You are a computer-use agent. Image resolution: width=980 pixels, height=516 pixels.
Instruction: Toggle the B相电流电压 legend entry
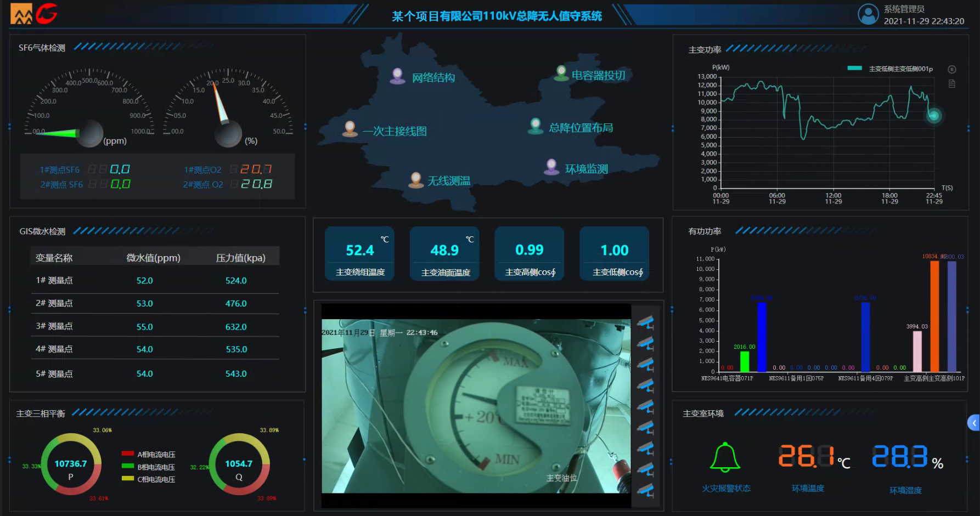tap(148, 467)
